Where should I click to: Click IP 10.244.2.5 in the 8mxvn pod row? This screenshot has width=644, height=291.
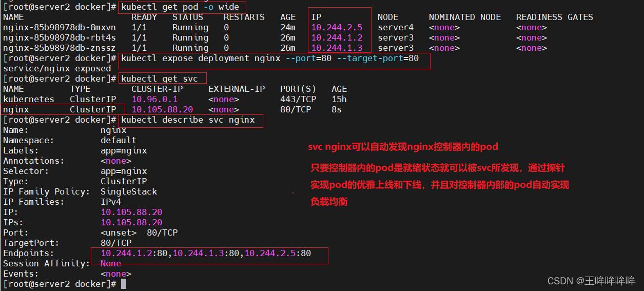pos(337,27)
